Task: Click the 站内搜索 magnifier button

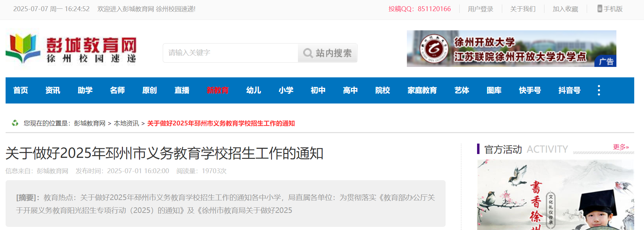Action: (x=328, y=53)
